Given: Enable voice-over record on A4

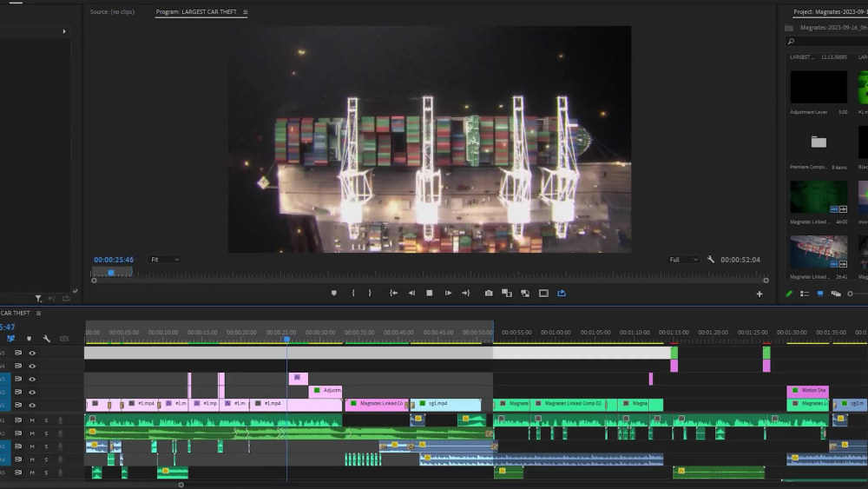Looking at the screenshot, I should pos(61,459).
